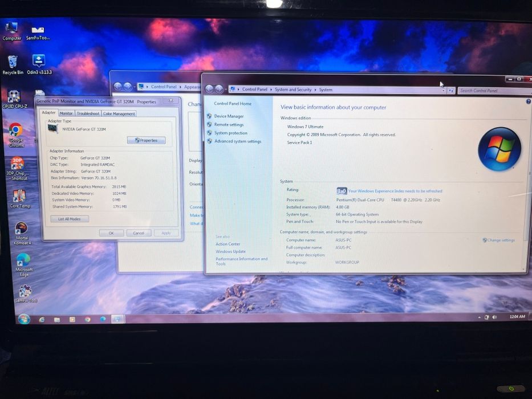Show hidden tray icons arrow
The width and height of the screenshot is (532, 399).
coord(479,317)
